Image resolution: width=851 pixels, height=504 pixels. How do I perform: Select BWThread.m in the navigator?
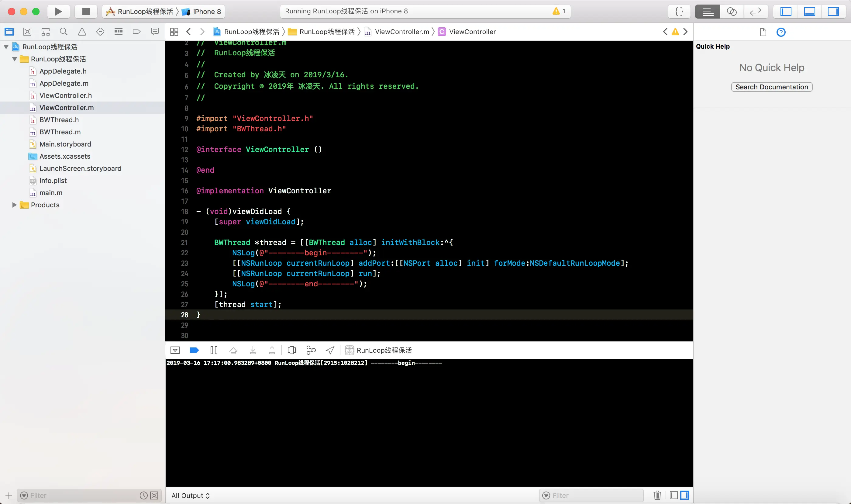60,132
